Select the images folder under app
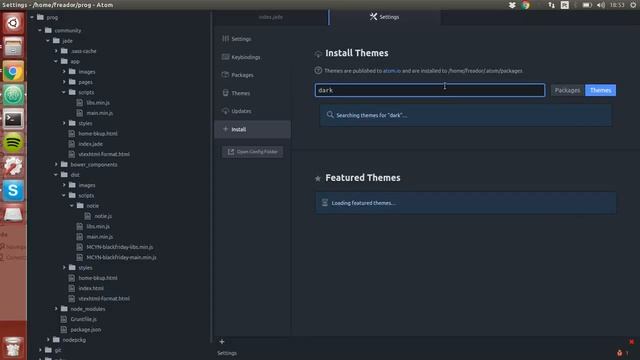Image resolution: width=640 pixels, height=360 pixels. tap(87, 72)
